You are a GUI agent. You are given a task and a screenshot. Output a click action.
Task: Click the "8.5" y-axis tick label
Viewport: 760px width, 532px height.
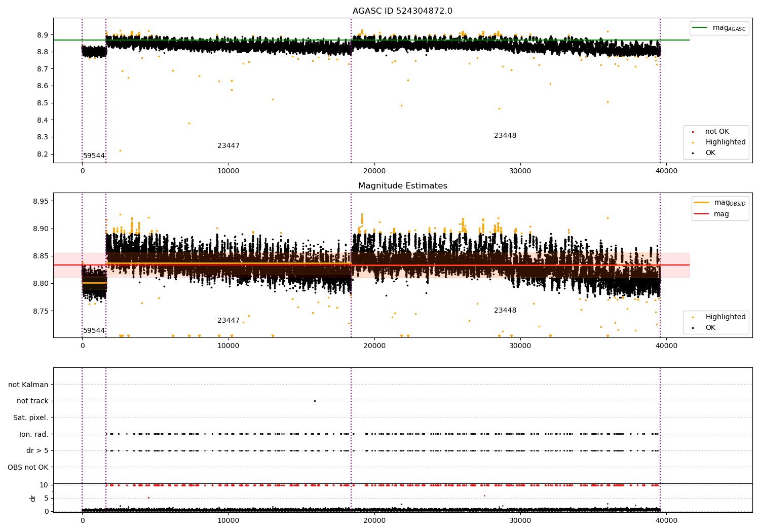43,103
